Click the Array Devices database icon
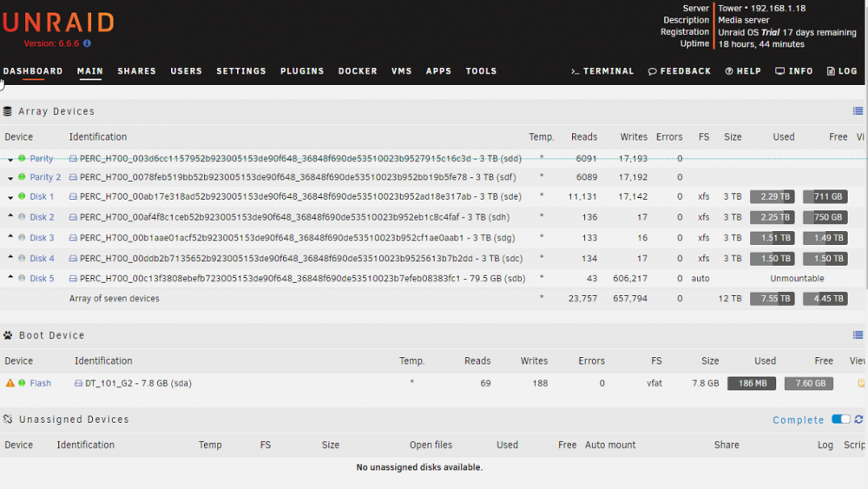Viewport: 868px width, 489px height. (x=7, y=111)
